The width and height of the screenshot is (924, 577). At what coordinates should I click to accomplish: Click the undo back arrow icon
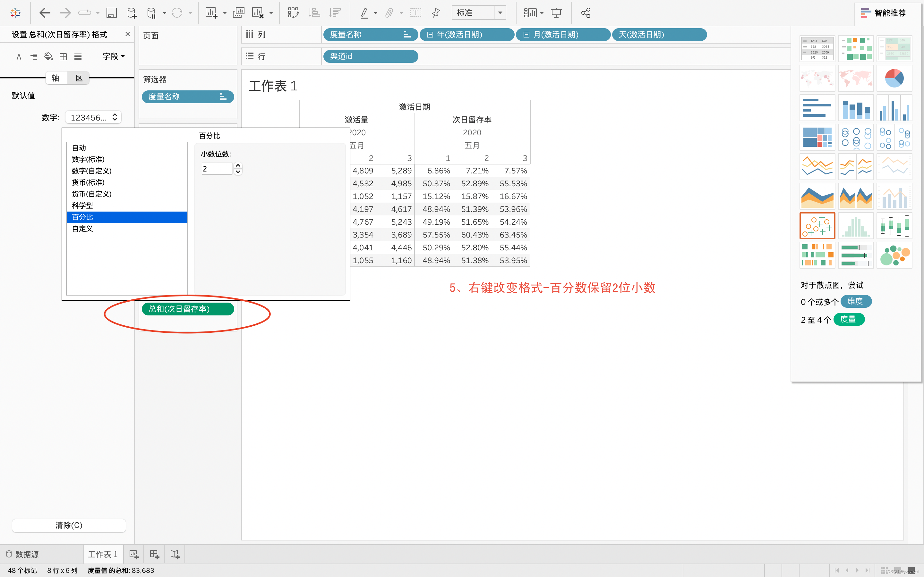(45, 13)
